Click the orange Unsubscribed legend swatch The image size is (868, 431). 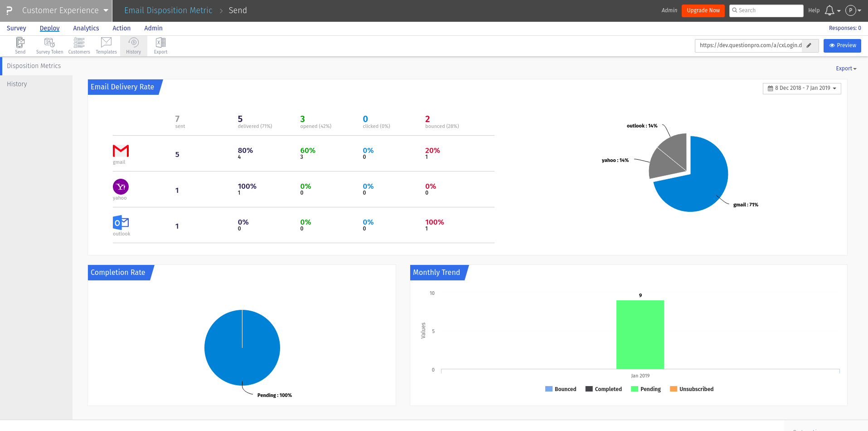[x=674, y=389]
